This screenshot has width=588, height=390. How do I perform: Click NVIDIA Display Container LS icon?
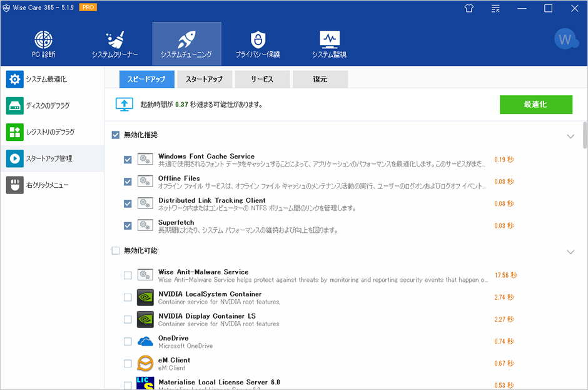[x=145, y=319]
